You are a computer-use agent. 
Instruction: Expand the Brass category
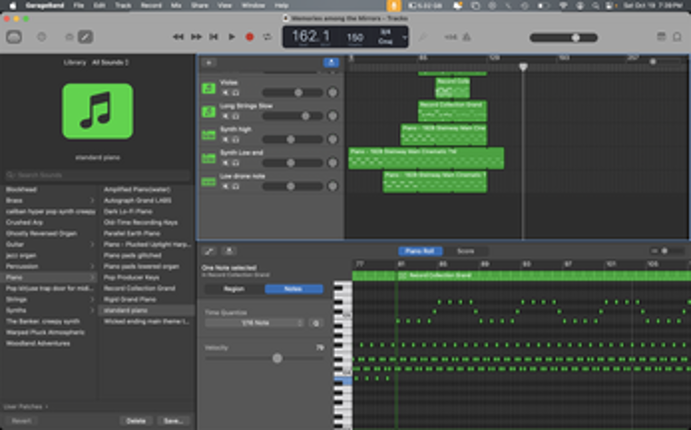92,200
